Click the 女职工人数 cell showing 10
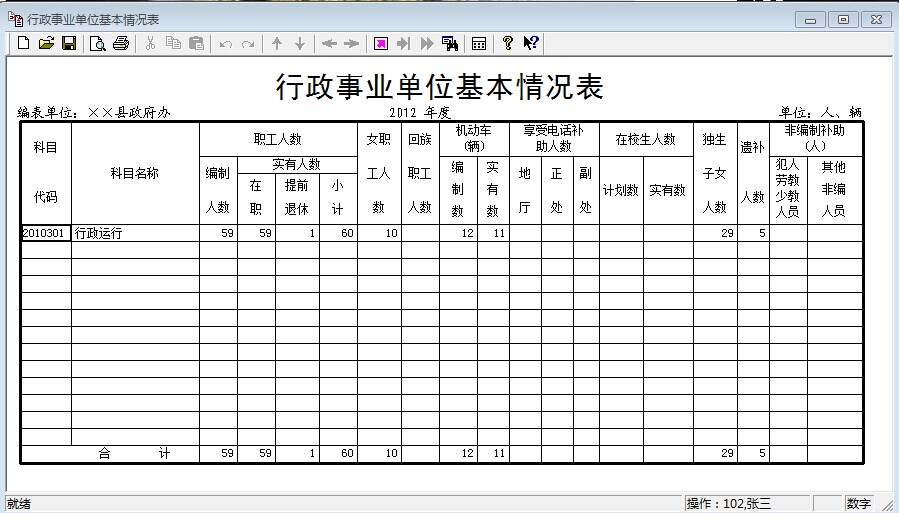The image size is (899, 513). point(379,233)
